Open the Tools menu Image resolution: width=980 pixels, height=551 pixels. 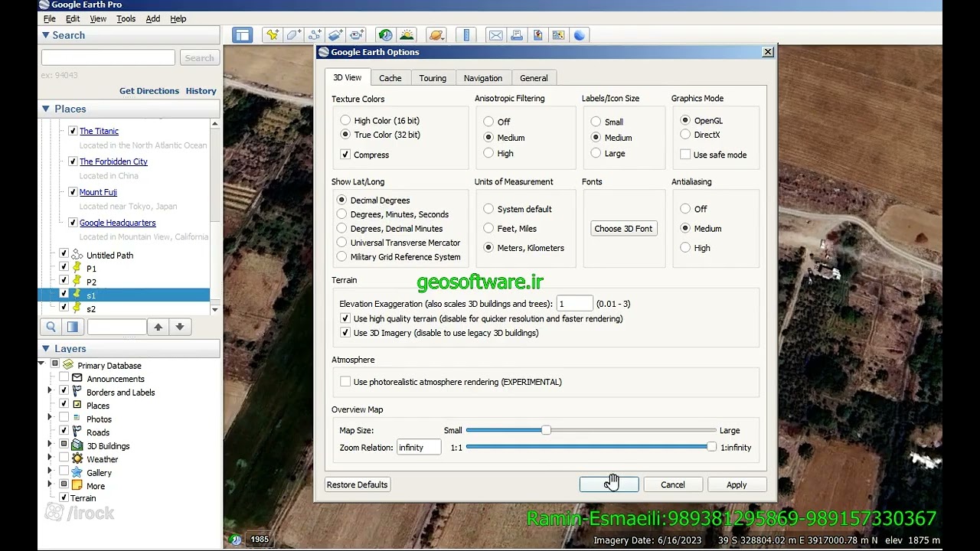[x=126, y=18]
